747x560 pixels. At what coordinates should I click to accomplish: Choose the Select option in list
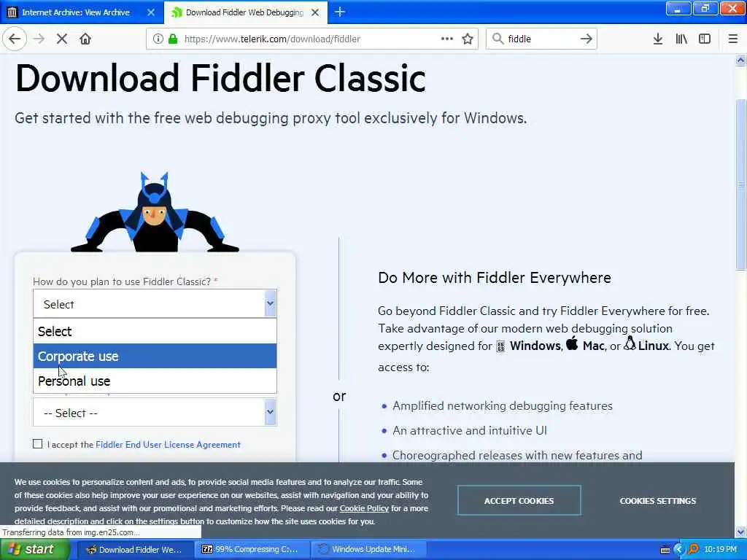155,331
